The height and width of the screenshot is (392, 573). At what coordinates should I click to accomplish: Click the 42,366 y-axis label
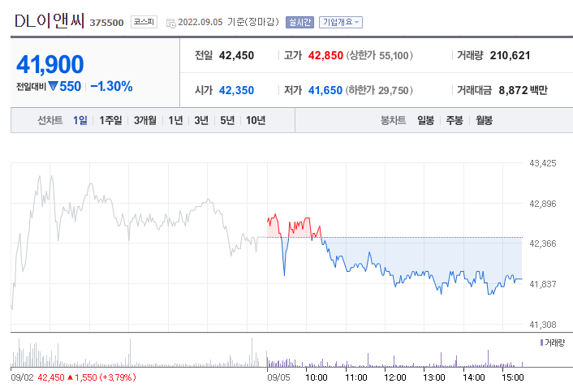click(x=543, y=243)
